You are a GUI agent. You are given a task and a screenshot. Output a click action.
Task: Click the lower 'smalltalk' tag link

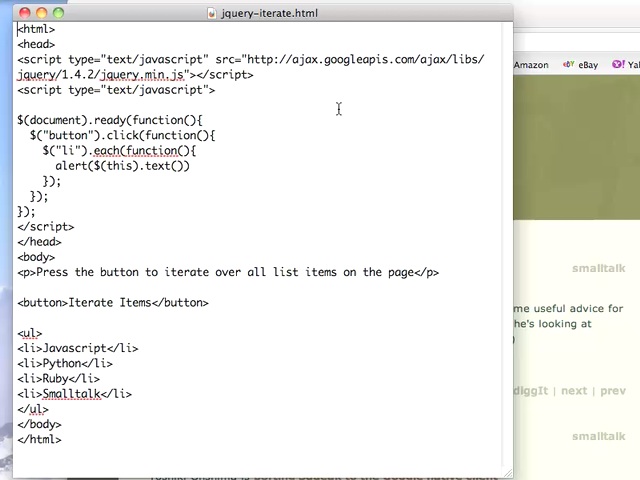[598, 436]
